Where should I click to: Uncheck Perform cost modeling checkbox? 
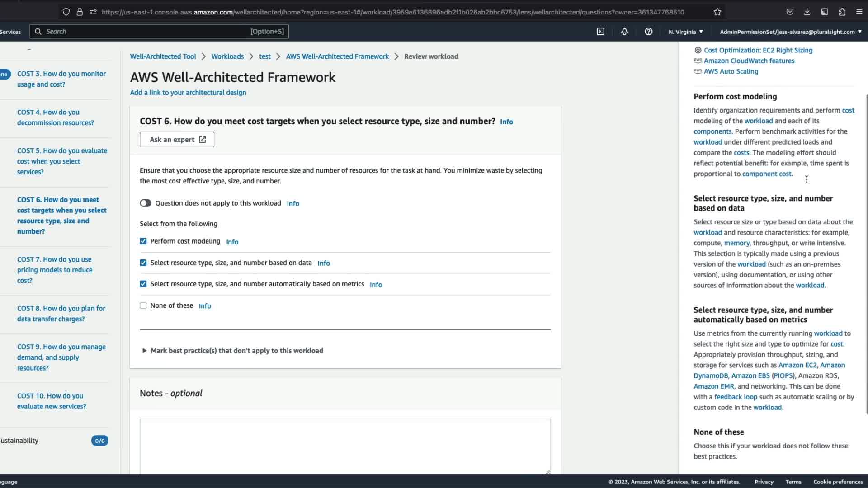143,241
